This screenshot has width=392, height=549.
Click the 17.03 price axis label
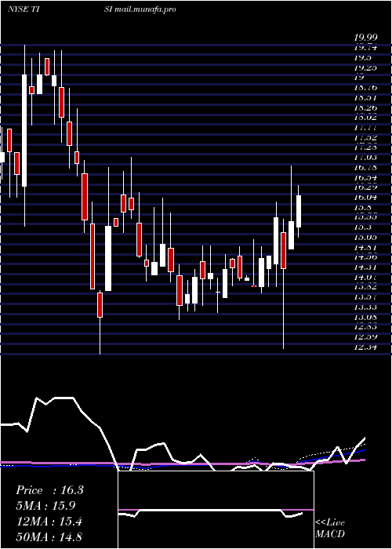(x=365, y=158)
